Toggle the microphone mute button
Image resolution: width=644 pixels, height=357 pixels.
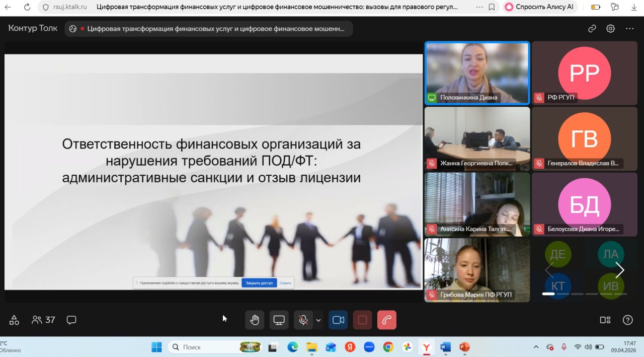[x=303, y=320]
